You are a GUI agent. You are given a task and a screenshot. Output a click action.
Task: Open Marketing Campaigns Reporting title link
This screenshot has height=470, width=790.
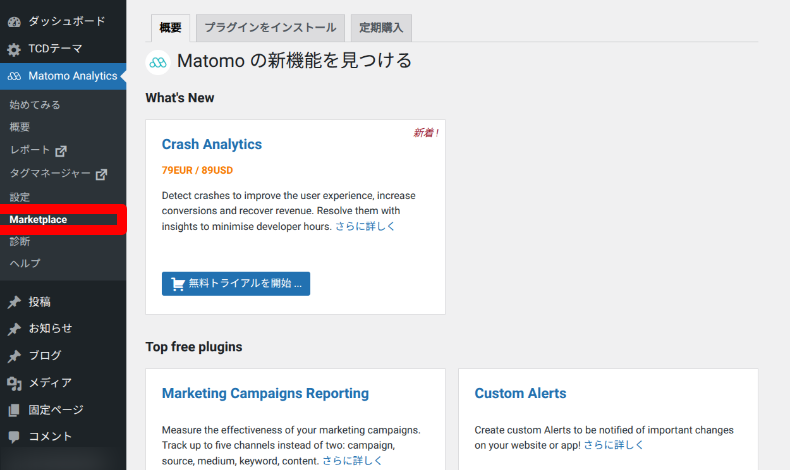(265, 393)
